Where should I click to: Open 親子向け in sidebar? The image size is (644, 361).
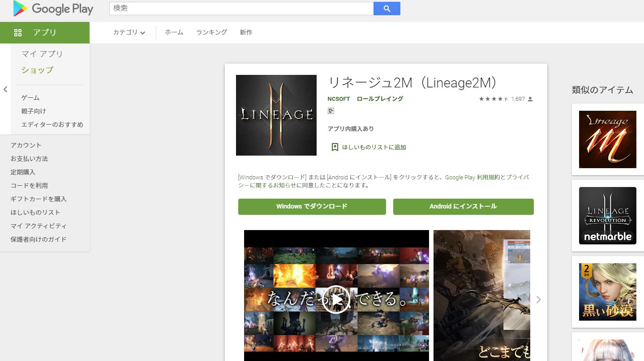(x=34, y=111)
